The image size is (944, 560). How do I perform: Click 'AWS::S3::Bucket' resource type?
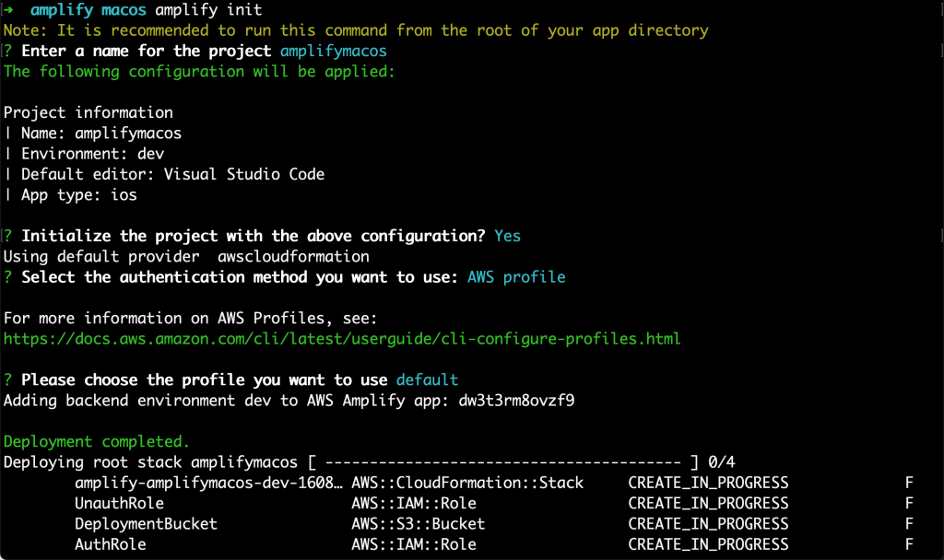point(418,524)
